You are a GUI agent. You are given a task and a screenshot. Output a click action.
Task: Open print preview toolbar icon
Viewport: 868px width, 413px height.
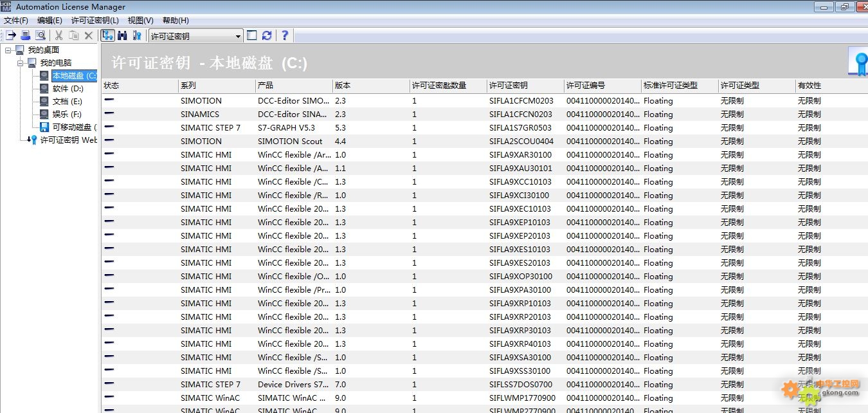point(41,35)
